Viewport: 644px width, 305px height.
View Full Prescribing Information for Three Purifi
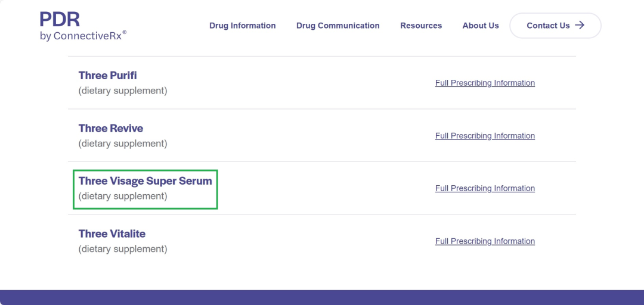point(485,83)
